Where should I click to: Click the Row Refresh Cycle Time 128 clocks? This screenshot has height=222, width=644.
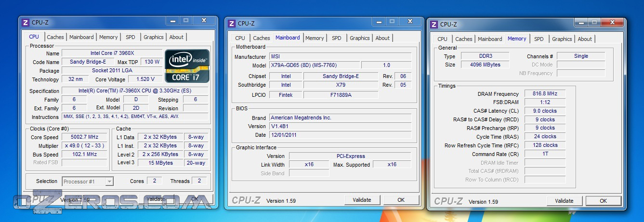pyautogui.click(x=545, y=145)
